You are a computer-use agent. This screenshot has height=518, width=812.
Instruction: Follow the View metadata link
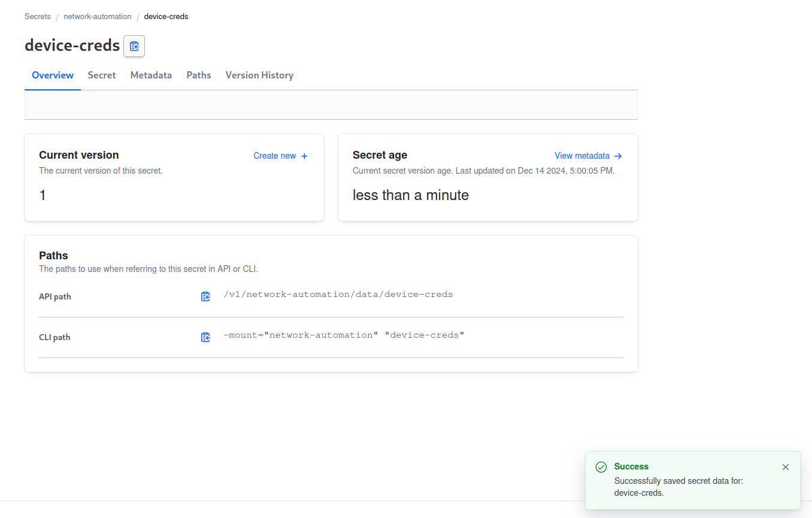[x=581, y=156]
